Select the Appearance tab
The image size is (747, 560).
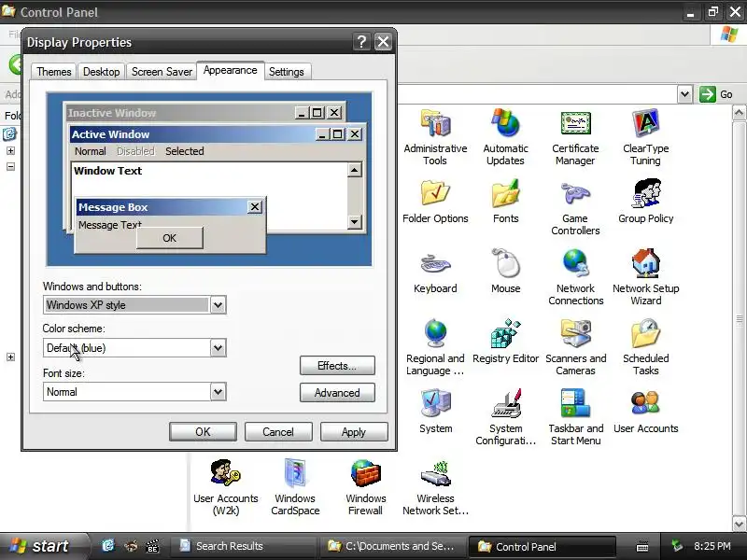tap(230, 71)
